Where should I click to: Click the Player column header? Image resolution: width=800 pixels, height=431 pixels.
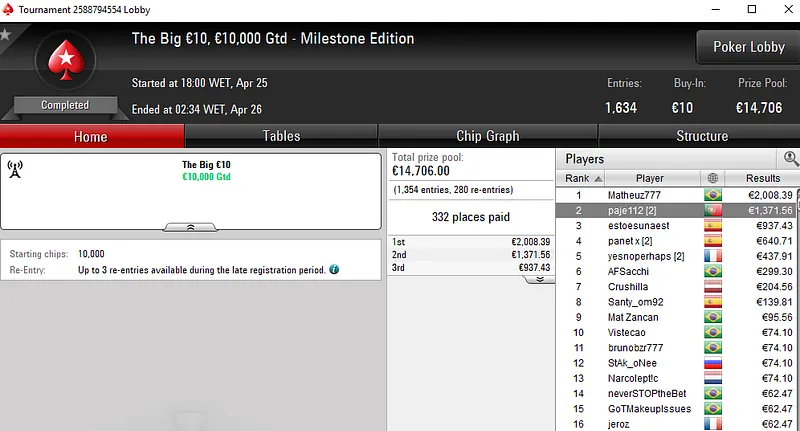[649, 178]
